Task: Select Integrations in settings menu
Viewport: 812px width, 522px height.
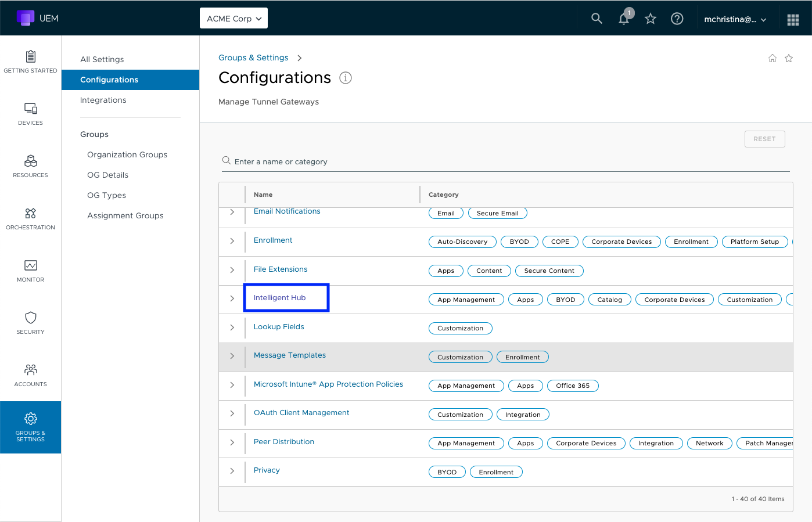Action: [103, 100]
